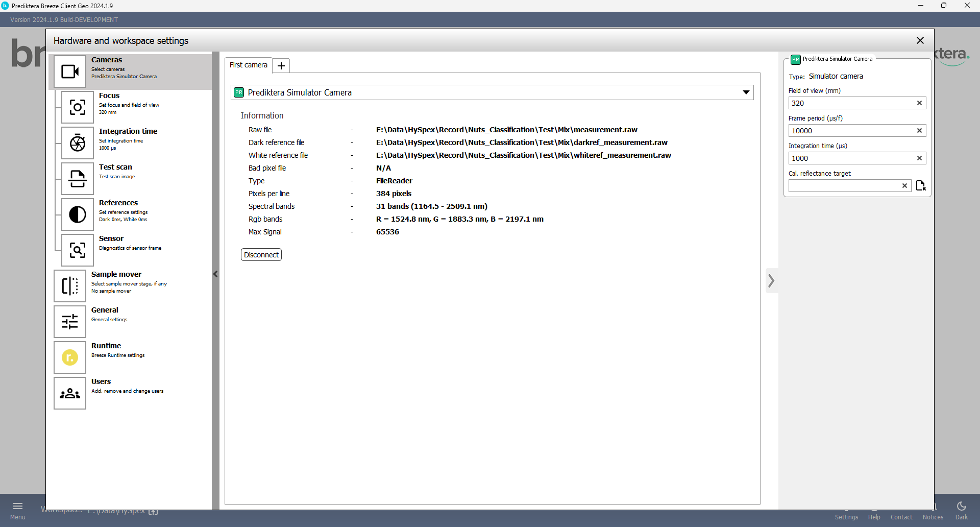Browse for calibration reflectance target file
This screenshot has width=980, height=527.
tap(920, 186)
